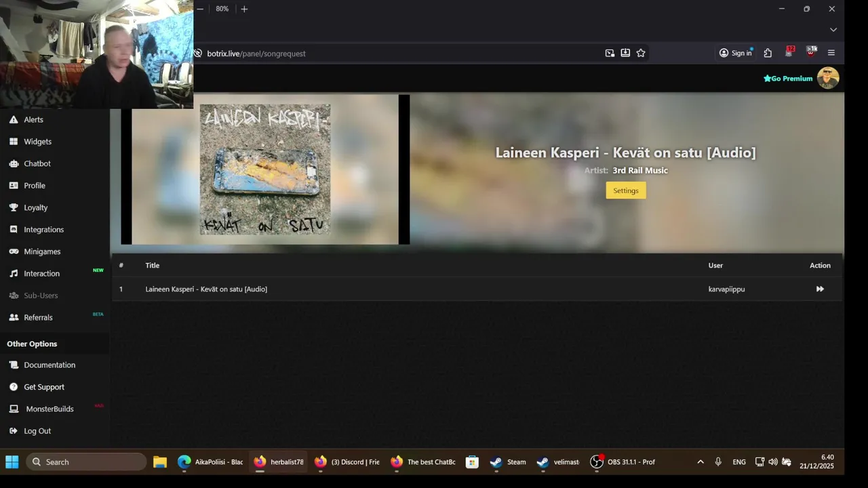Open the volume speaker tray icon
Viewport: 868px width, 488px height.
[773, 462]
